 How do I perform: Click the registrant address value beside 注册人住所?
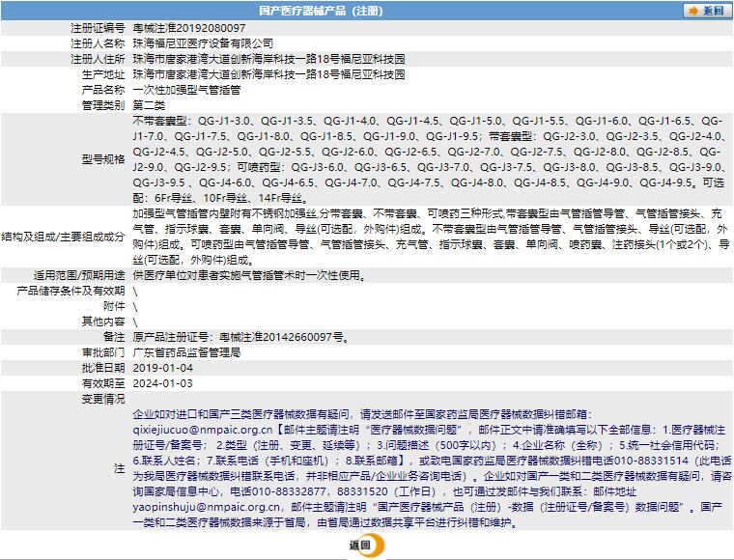tap(269, 59)
